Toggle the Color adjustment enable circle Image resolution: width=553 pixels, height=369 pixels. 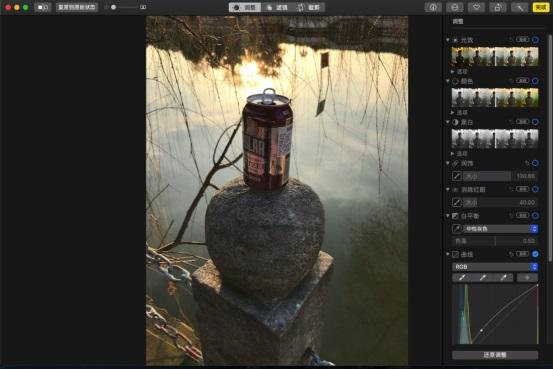pyautogui.click(x=535, y=81)
